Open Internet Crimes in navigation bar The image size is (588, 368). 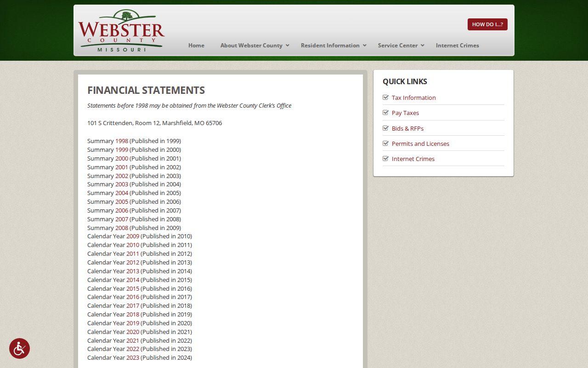coord(458,45)
